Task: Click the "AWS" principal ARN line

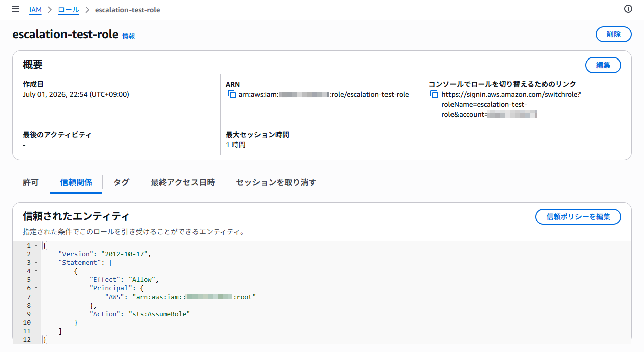Action: tap(181, 297)
